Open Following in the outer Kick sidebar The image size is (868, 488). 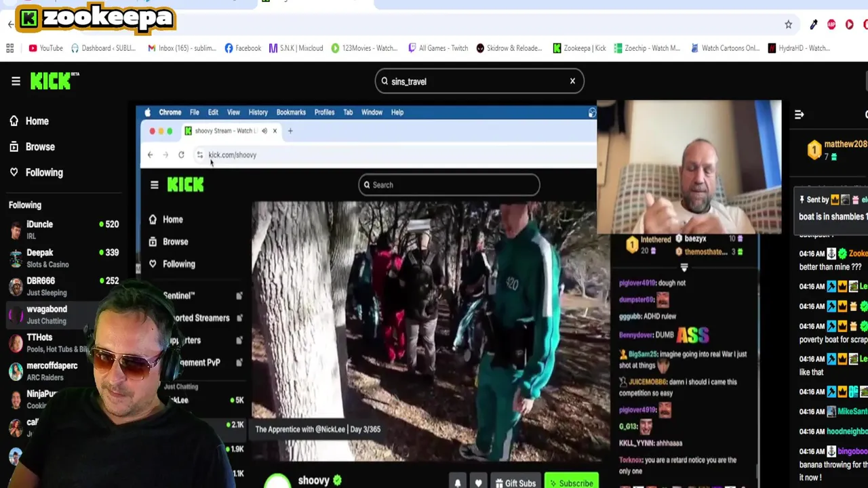(x=36, y=172)
